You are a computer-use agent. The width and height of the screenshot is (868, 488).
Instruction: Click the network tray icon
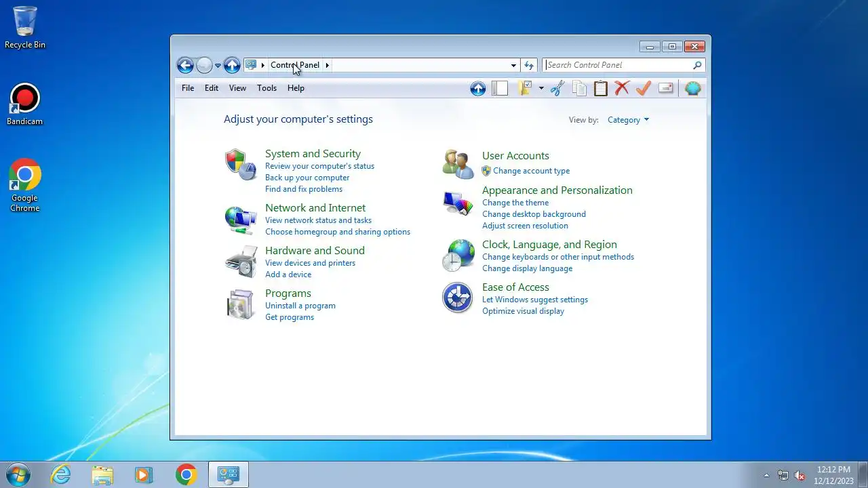coord(783,475)
